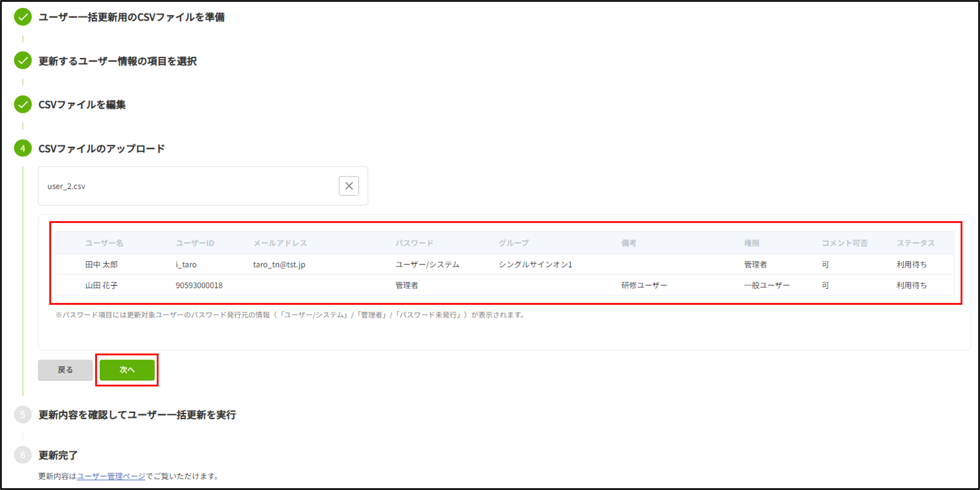Click the green check icon for CSV準備 step
Viewport: 980px width, 490px height.
click(x=23, y=17)
